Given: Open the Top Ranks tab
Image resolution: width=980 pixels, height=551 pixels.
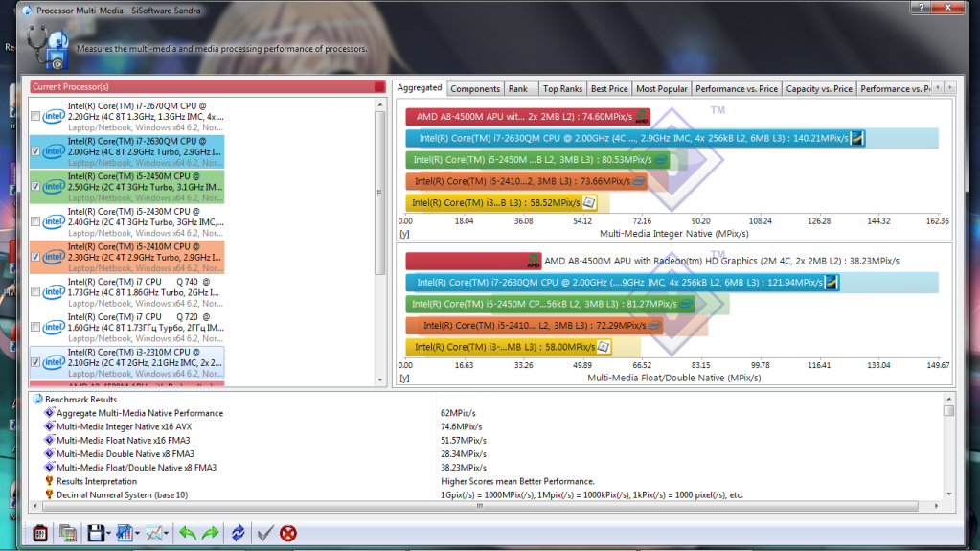Looking at the screenshot, I should [562, 89].
